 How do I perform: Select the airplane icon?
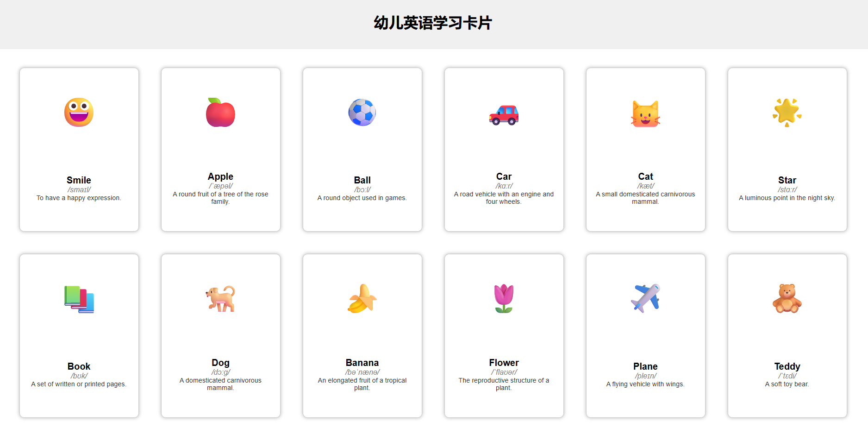[645, 299]
